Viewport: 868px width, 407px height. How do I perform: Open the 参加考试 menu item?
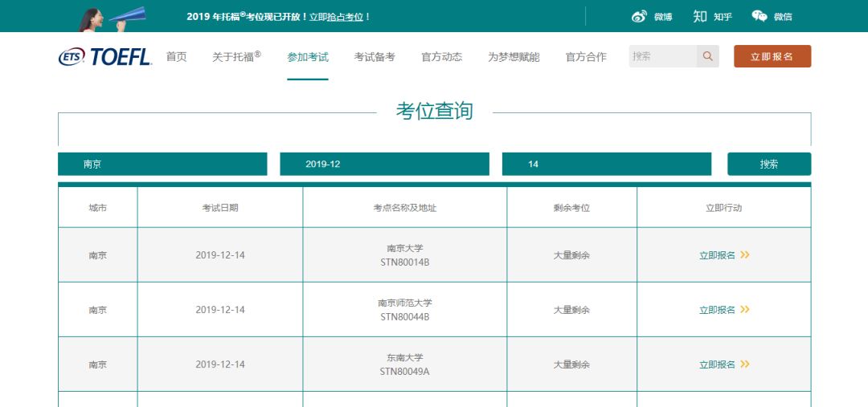coord(308,57)
